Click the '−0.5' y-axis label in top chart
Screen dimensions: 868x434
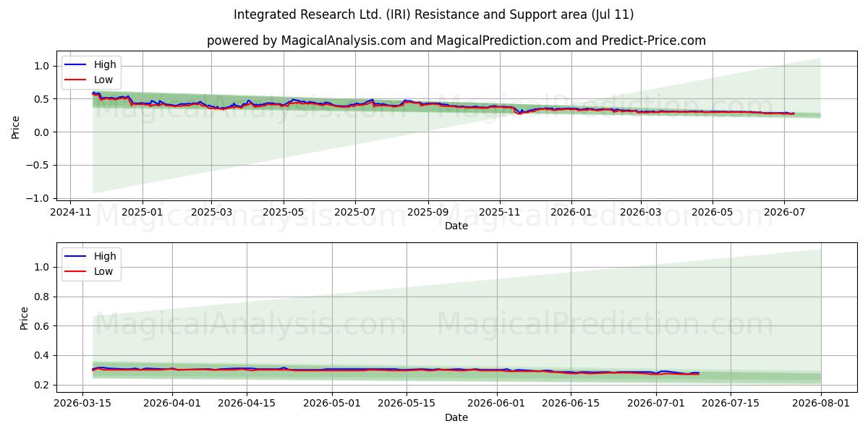(38, 165)
